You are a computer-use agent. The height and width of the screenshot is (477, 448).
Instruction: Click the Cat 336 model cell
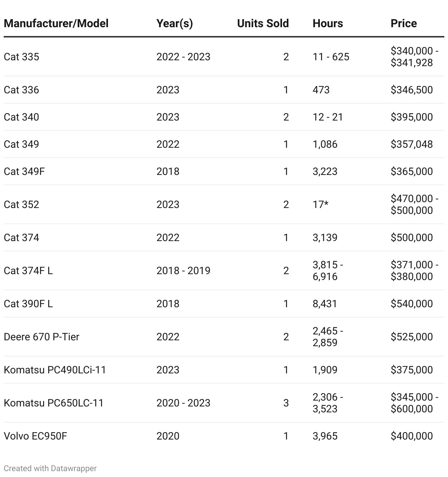click(x=21, y=90)
